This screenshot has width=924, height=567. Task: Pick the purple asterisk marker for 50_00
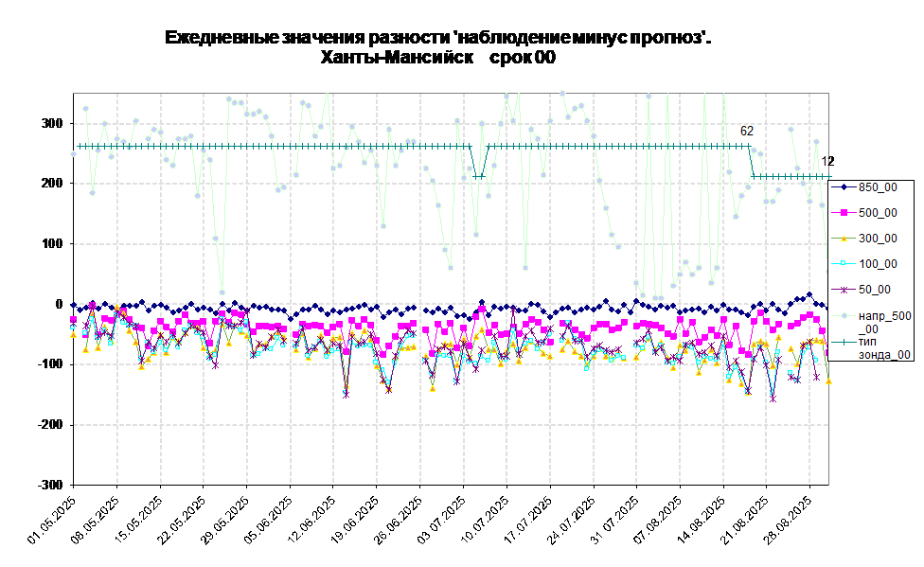844,290
